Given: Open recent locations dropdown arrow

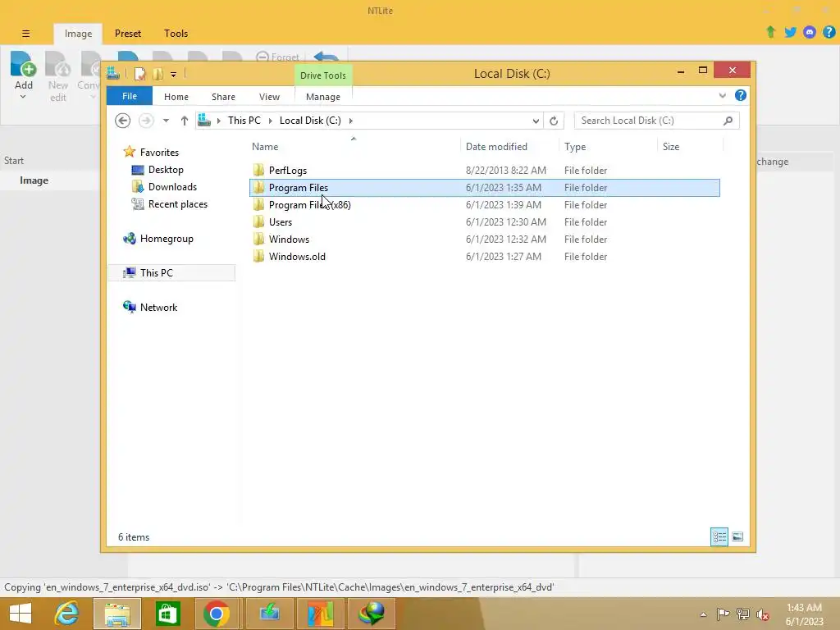Looking at the screenshot, I should (166, 121).
